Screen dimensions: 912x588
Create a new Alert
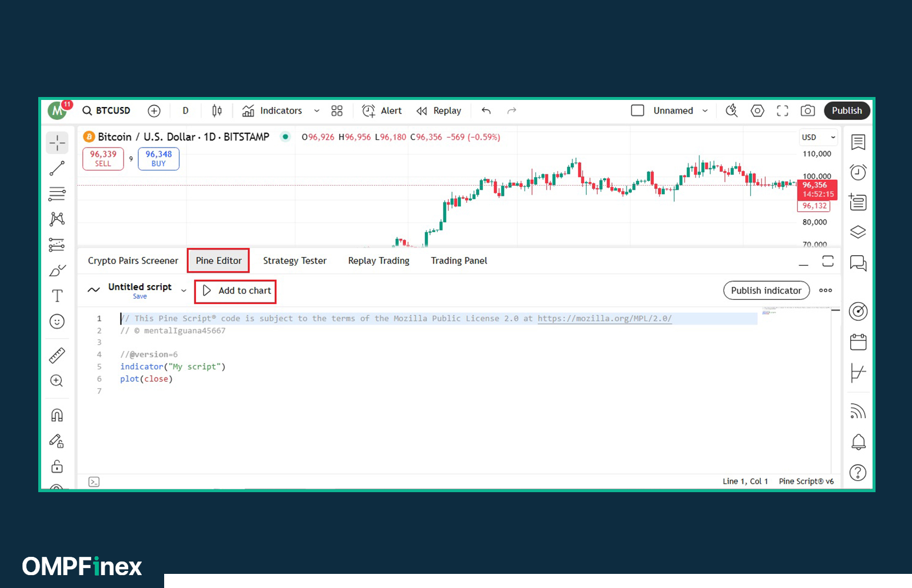point(382,111)
